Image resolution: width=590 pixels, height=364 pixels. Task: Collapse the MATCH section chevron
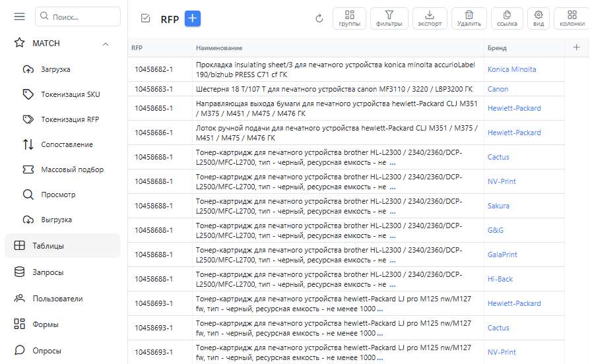[106, 44]
